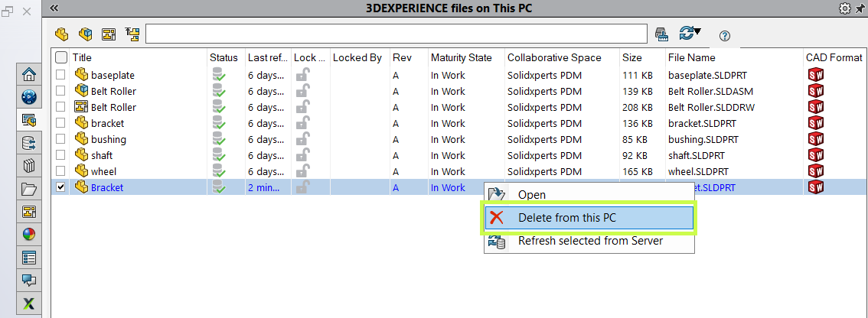This screenshot has width=868, height=318.
Task: Collapse the panel with double chevron
Action: tap(54, 8)
